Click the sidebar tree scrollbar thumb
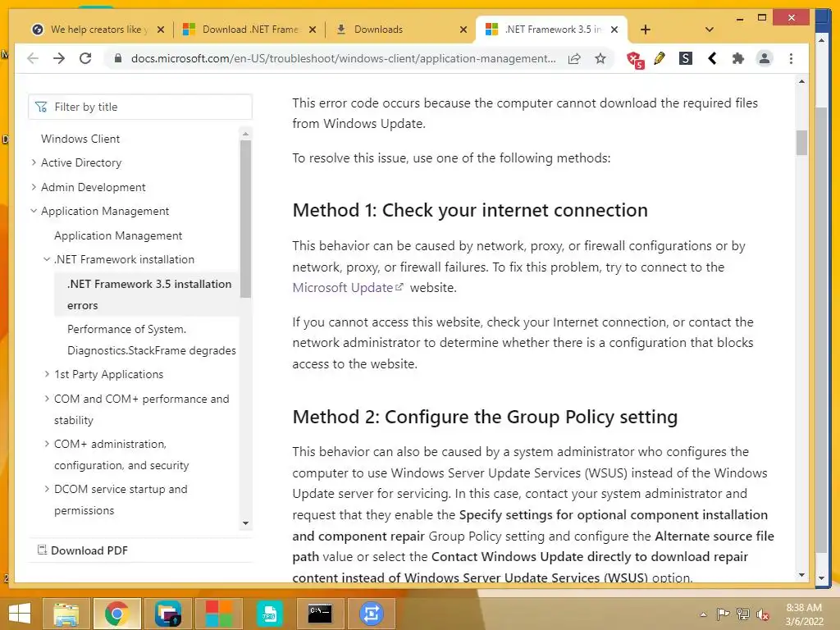 pyautogui.click(x=245, y=218)
